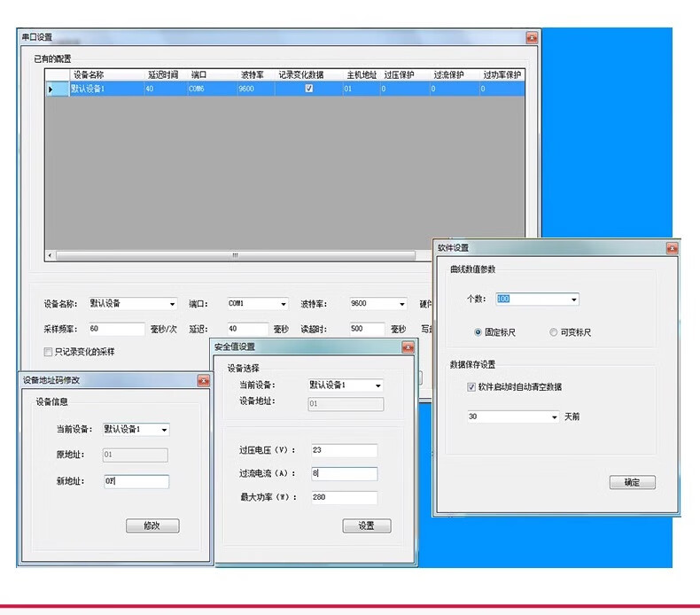Toggle 记录变化数据 checkbox in table row
Screen dimensions: 700x615
click(x=308, y=89)
